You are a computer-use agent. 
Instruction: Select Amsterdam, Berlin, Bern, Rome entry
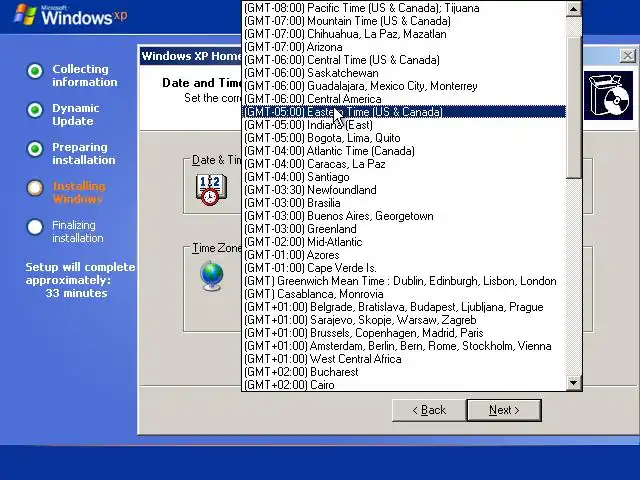[x=404, y=346]
